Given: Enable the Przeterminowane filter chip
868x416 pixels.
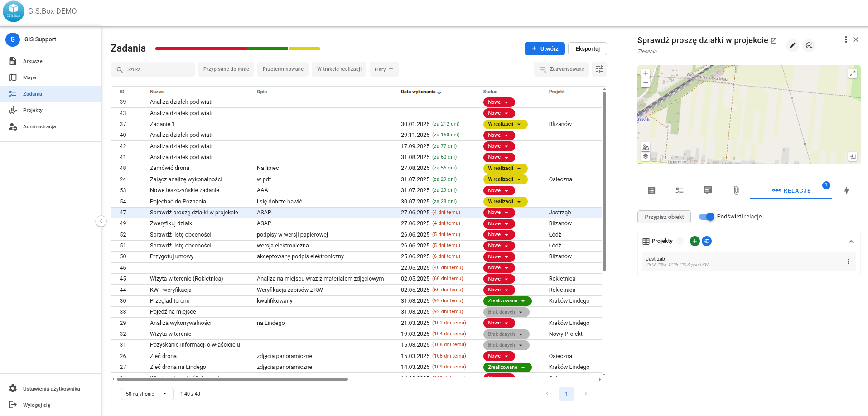Looking at the screenshot, I should 283,69.
